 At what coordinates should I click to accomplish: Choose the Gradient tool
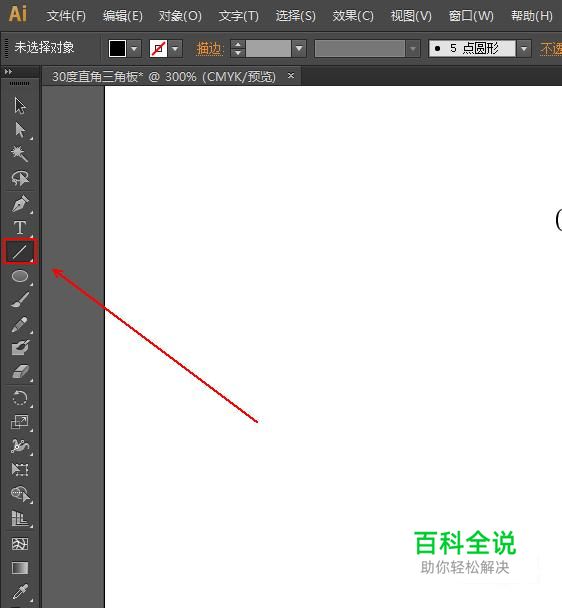pyautogui.click(x=20, y=568)
